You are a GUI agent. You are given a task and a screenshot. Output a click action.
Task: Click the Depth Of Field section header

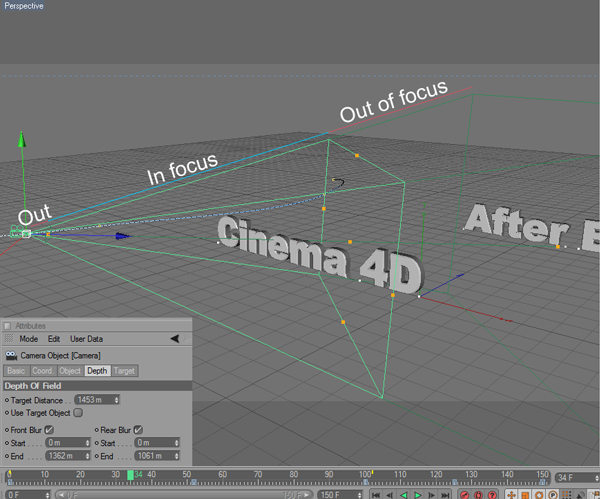pyautogui.click(x=97, y=386)
